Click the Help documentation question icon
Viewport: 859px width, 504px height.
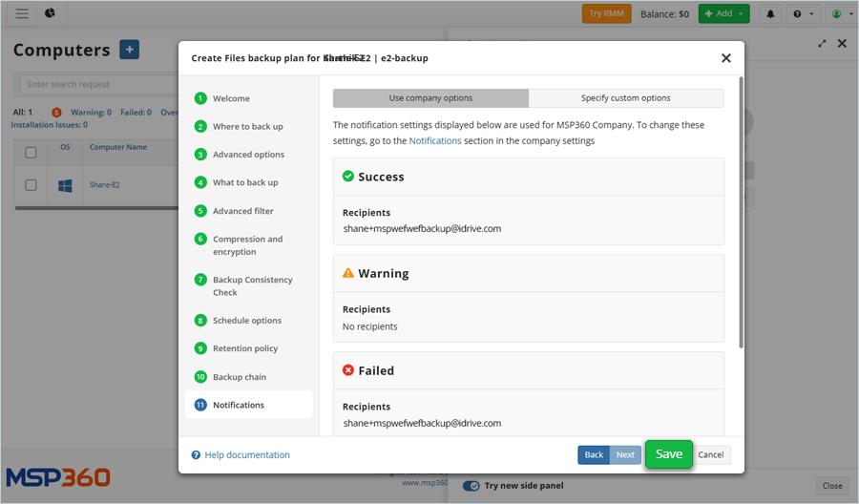point(196,455)
